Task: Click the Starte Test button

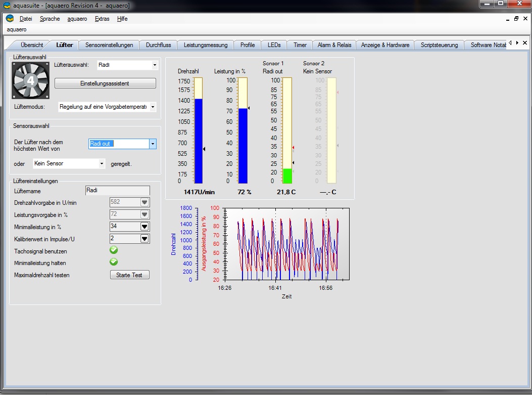Action: click(130, 275)
